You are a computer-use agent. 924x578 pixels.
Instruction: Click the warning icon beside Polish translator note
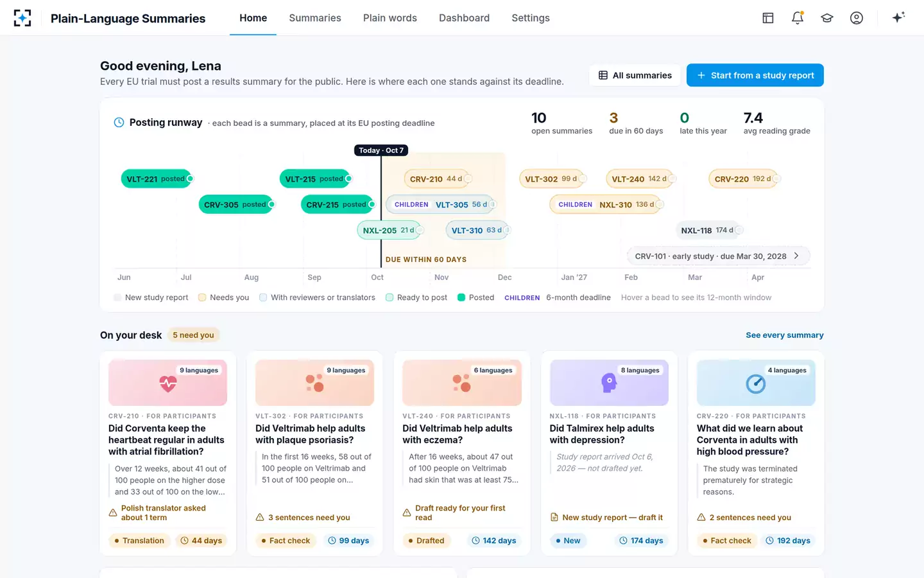(113, 512)
